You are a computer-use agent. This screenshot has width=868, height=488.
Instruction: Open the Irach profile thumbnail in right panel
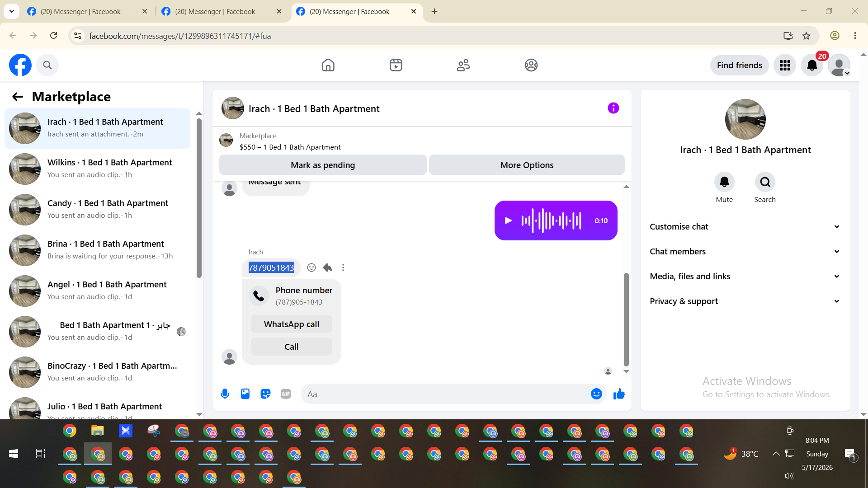coord(745,119)
